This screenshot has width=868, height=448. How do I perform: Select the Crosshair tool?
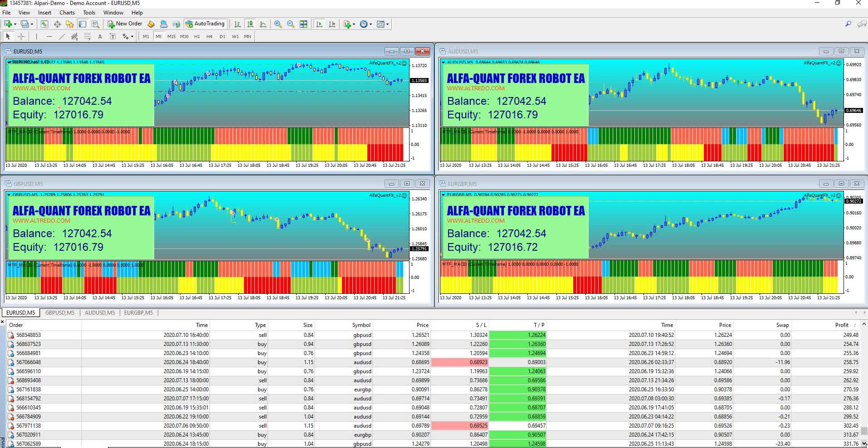pyautogui.click(x=22, y=36)
